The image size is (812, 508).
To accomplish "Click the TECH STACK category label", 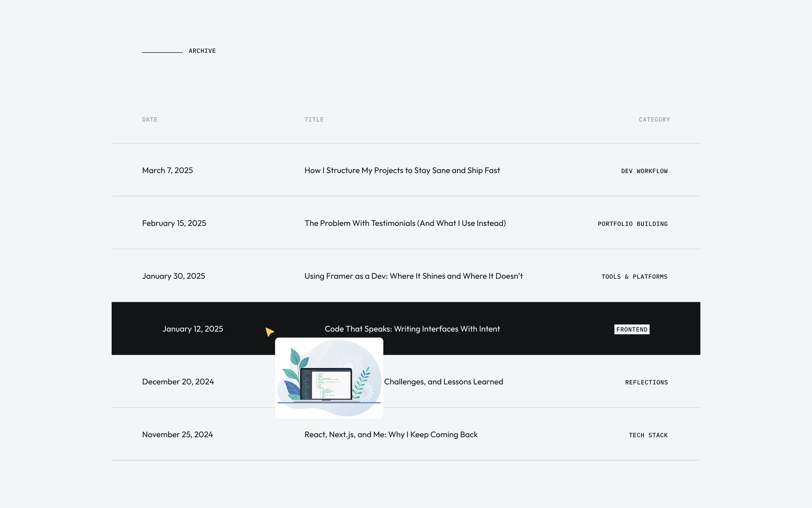I will pos(648,435).
